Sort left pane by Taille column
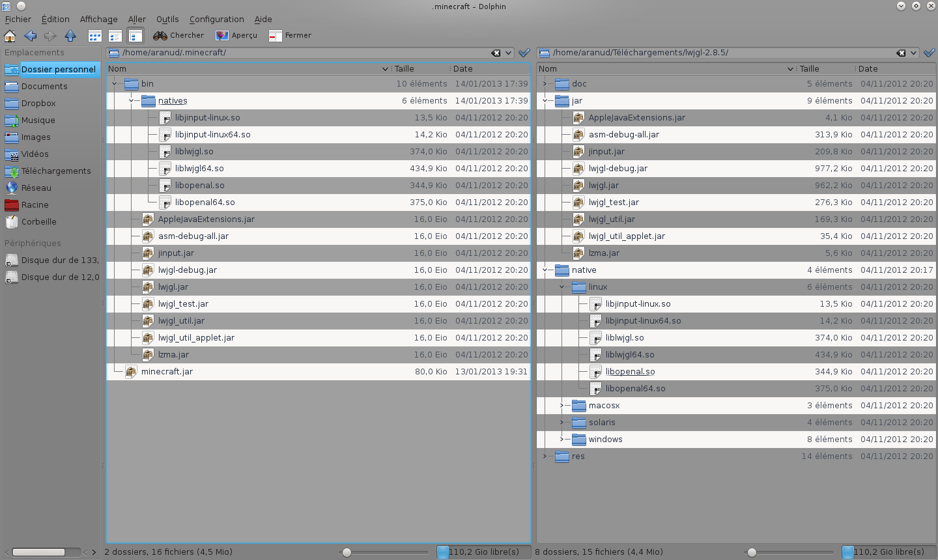 (x=421, y=68)
